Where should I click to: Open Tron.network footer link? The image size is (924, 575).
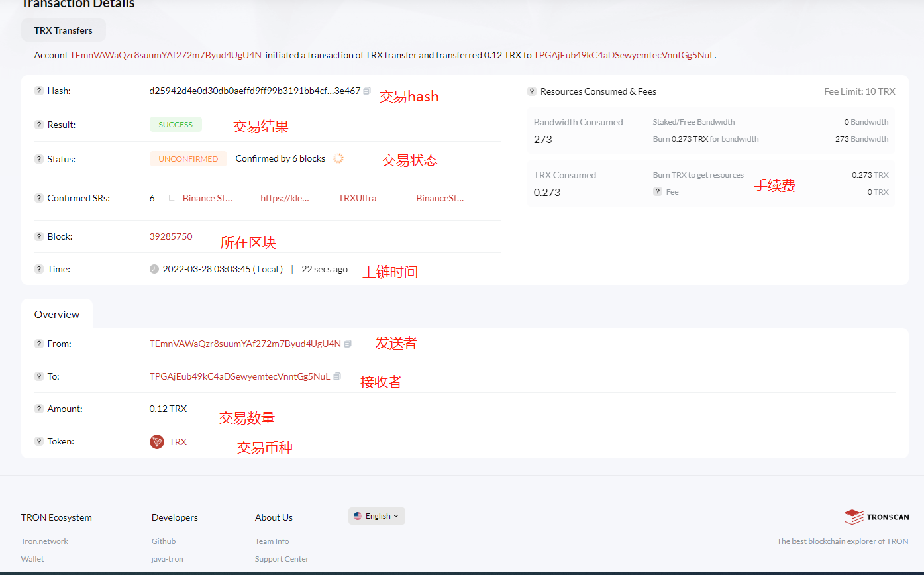click(44, 541)
